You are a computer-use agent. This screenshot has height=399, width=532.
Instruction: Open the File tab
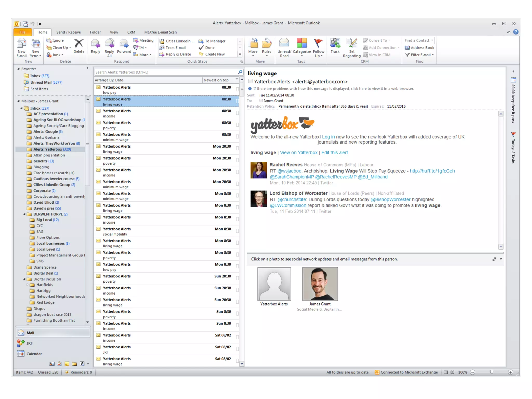(x=23, y=32)
